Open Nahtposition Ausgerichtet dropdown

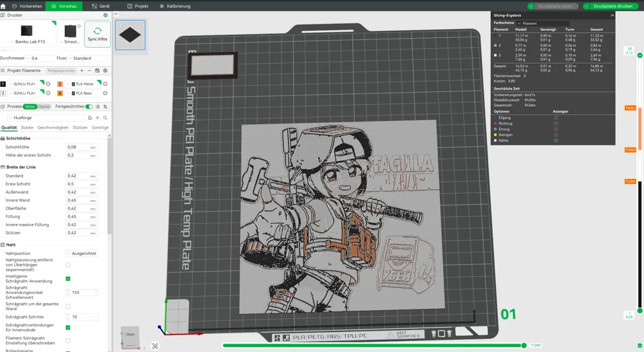(x=82, y=254)
